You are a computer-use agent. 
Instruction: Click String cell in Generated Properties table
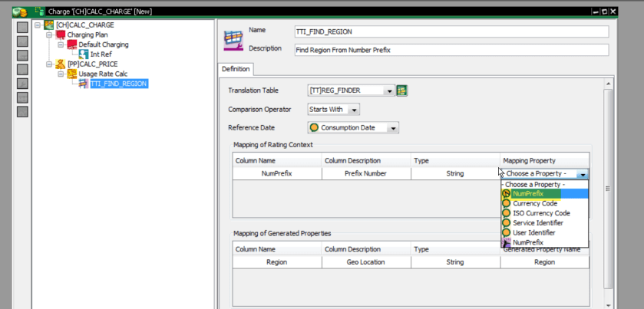455,262
